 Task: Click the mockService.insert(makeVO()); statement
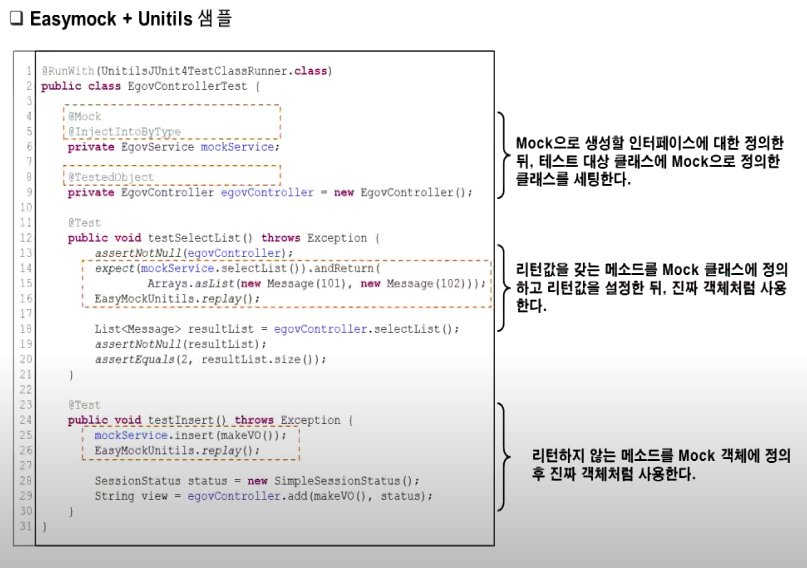pyautogui.click(x=190, y=435)
